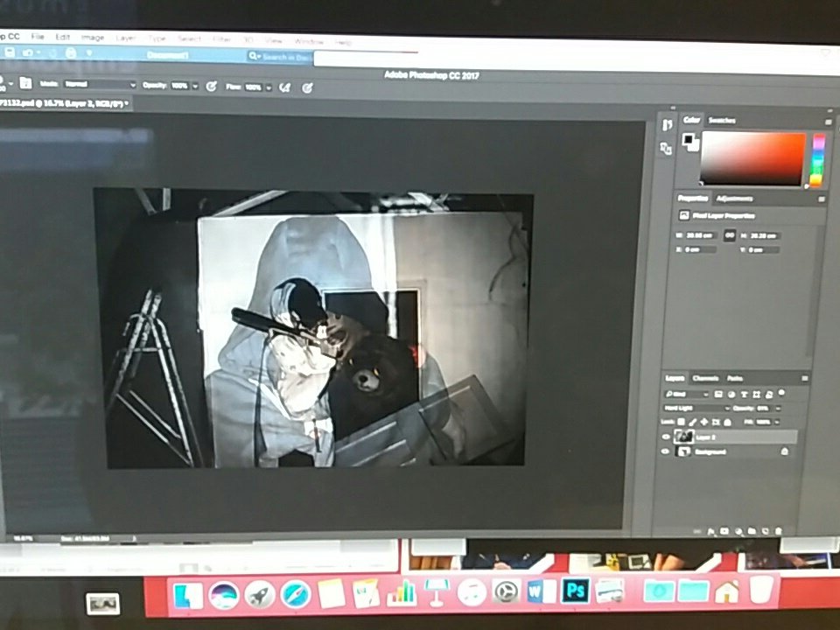Open the Window menu
Image resolution: width=840 pixels, height=630 pixels.
pyautogui.click(x=309, y=41)
